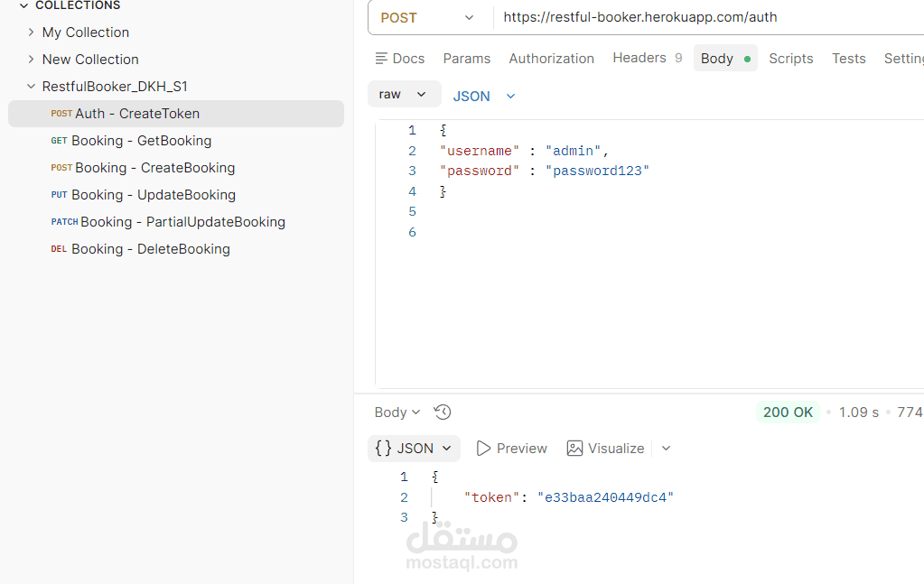Select the Booking - DeleteBooking request
924x584 pixels.
pyautogui.click(x=150, y=249)
